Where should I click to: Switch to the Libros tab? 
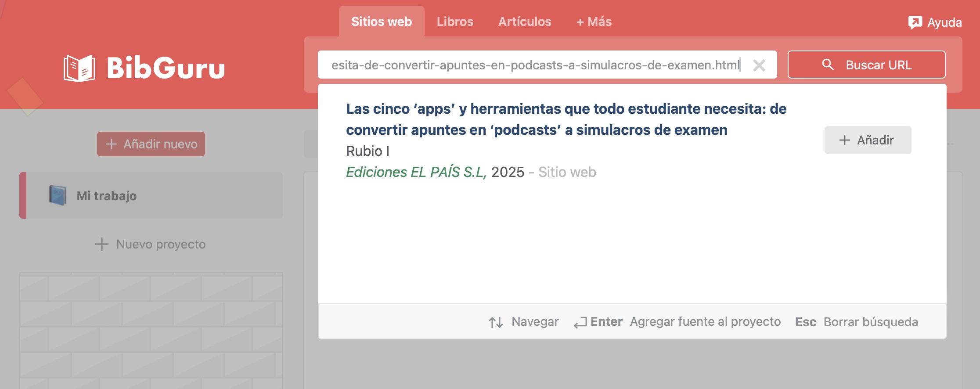coord(455,22)
